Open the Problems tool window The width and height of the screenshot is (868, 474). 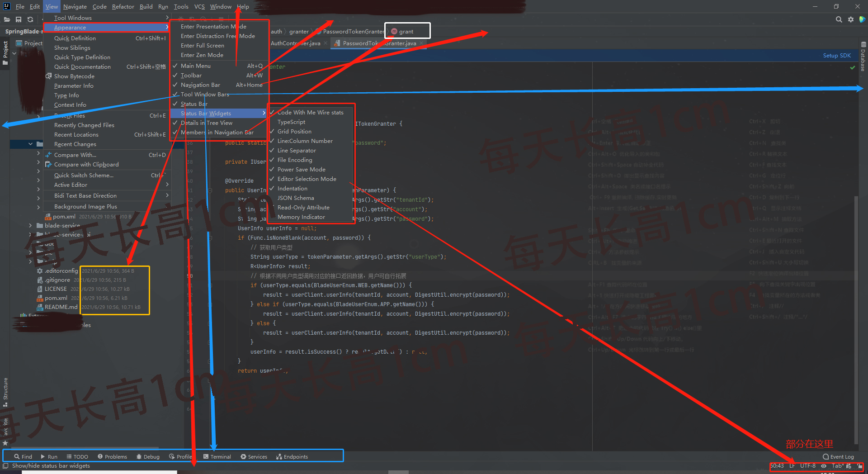[113, 457]
